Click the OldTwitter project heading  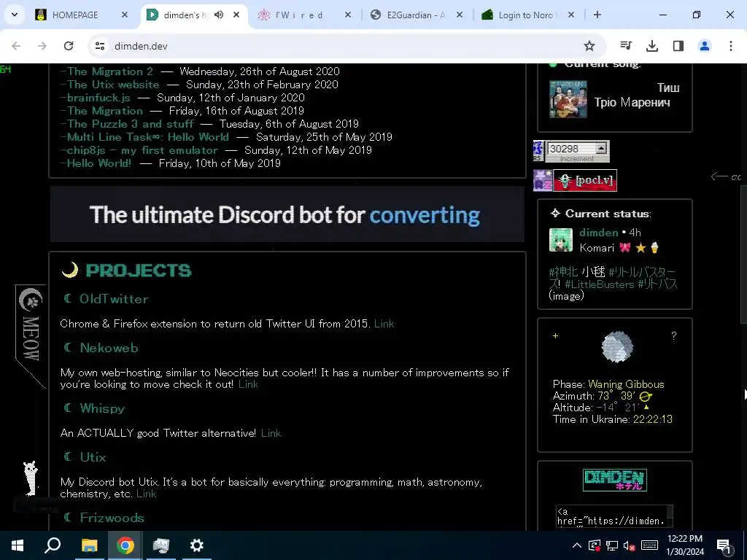114,299
